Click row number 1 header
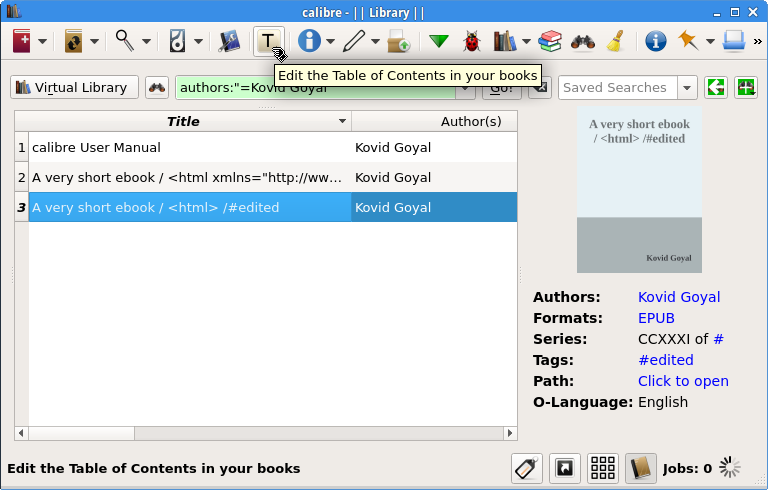768x490 pixels. 22,147
